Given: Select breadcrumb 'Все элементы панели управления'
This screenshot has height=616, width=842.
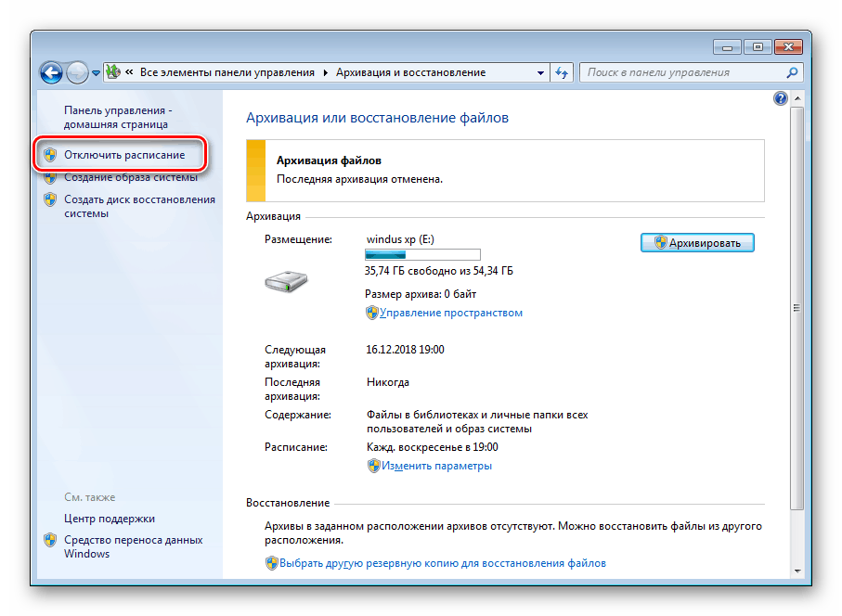Looking at the screenshot, I should tap(227, 72).
